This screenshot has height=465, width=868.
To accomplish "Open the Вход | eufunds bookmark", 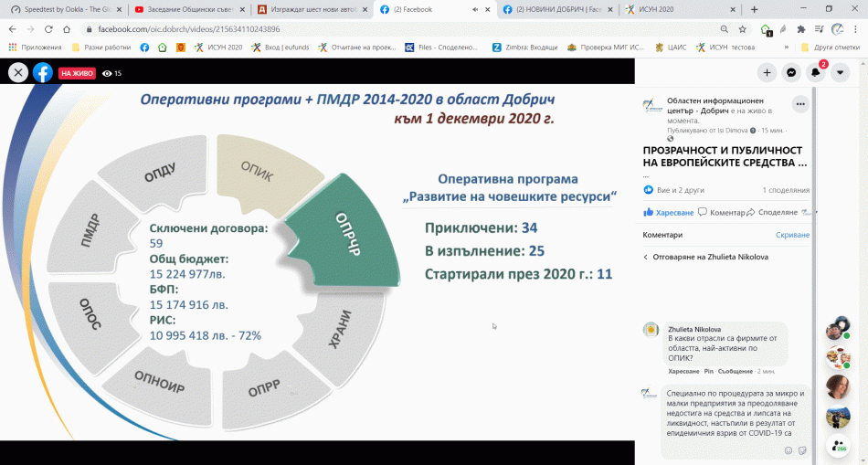I will [280, 48].
